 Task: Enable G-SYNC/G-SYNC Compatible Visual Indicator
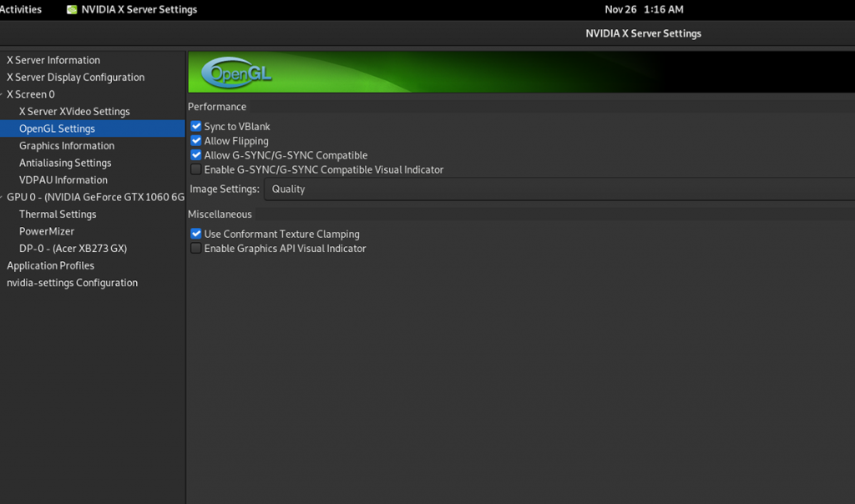195,169
